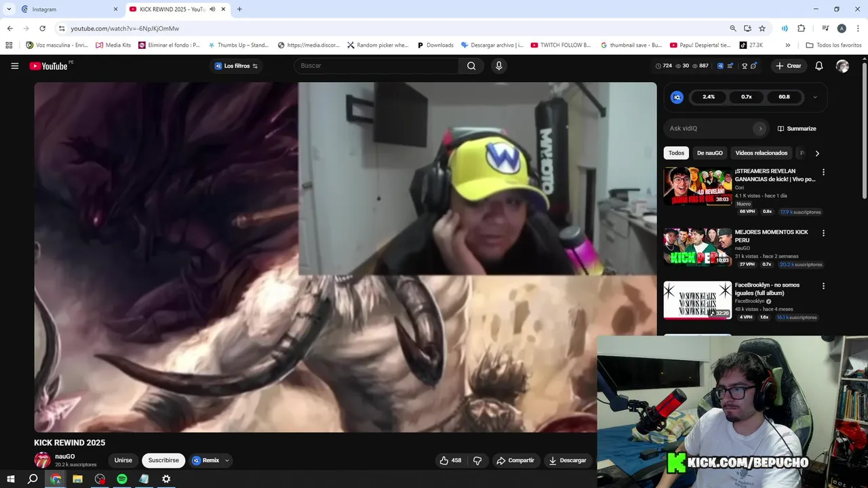The height and width of the screenshot is (488, 868).
Task: Open Todos los favoritos folder
Action: pos(833,45)
